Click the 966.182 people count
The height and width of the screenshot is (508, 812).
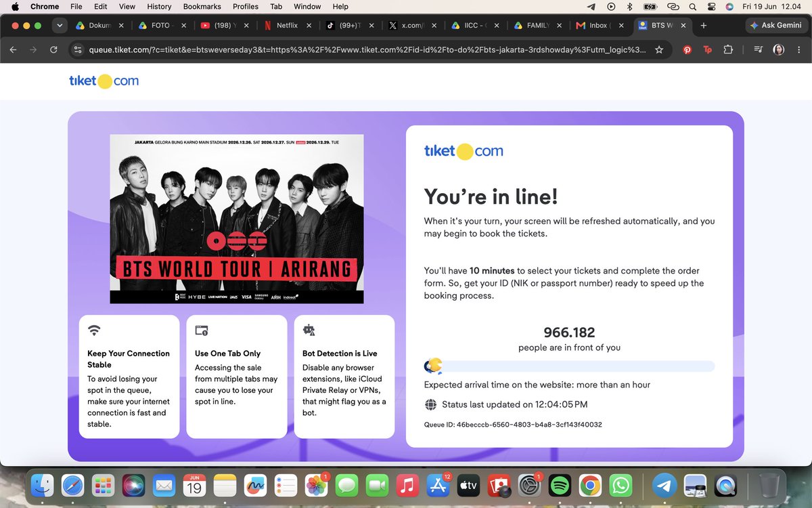coord(569,333)
